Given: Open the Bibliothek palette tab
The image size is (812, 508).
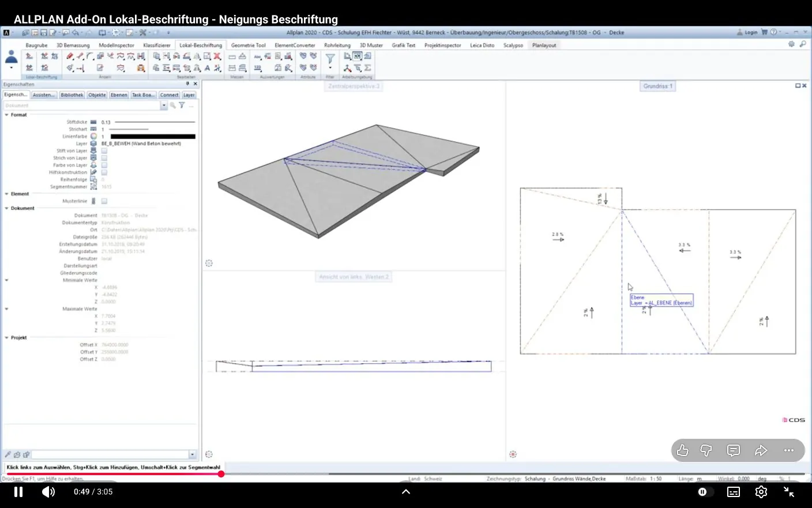Looking at the screenshot, I should click(72, 95).
